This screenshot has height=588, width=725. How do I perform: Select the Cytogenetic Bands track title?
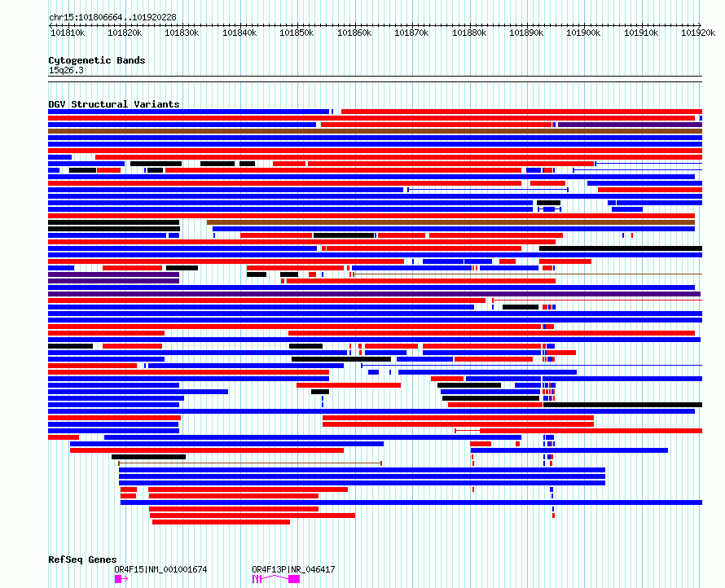97,60
